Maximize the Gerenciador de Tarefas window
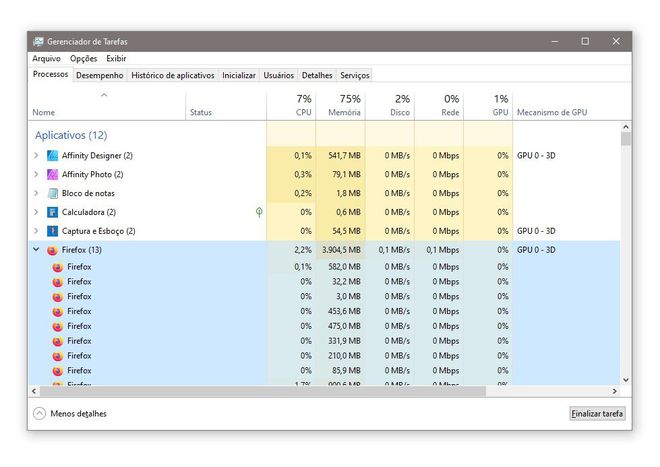The image size is (660, 467). 585,41
